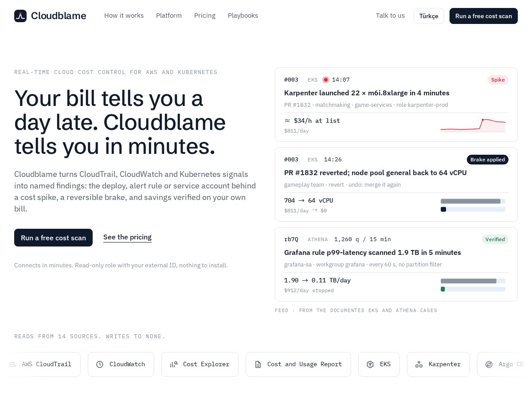Image resolution: width=532 pixels, height=399 pixels.
Task: Click the gameplay team · revert metadata line
Action: 342,185
